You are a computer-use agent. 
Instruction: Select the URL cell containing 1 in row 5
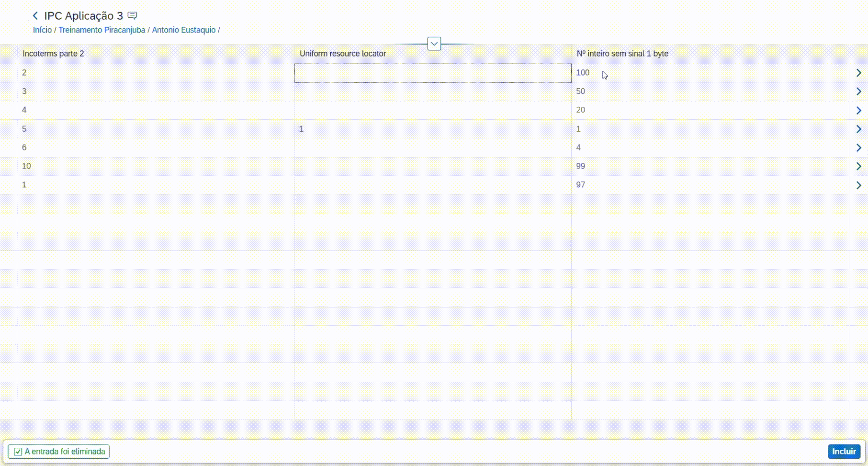[x=432, y=129]
